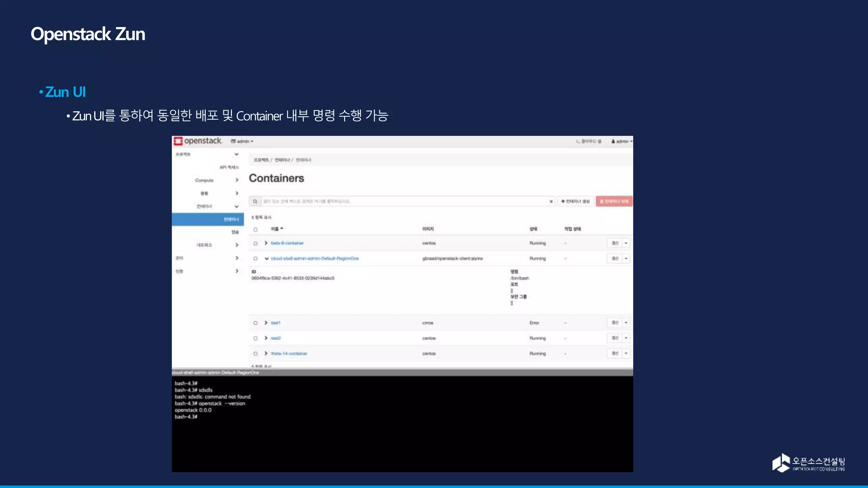Image resolution: width=868 pixels, height=488 pixels.
Task: Check the theta-14-container row checkbox
Action: (256, 354)
